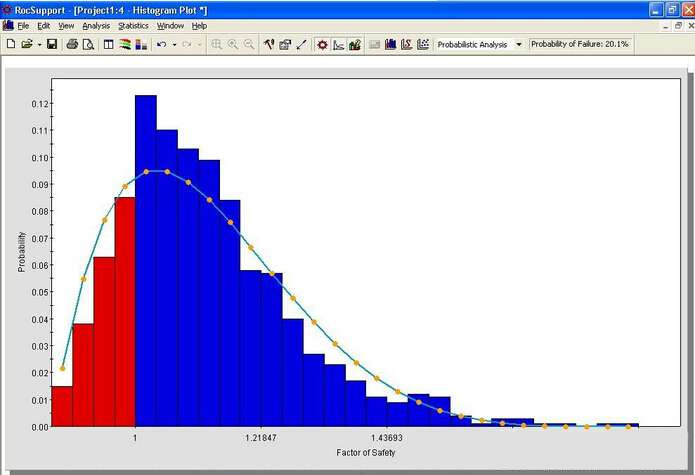Click the tile windows icon

(x=109, y=44)
